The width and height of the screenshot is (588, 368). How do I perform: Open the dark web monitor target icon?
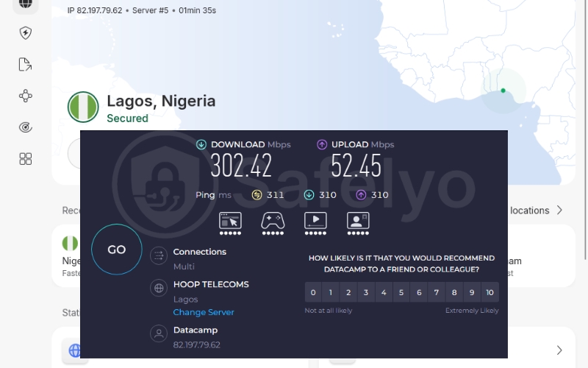pos(26,127)
